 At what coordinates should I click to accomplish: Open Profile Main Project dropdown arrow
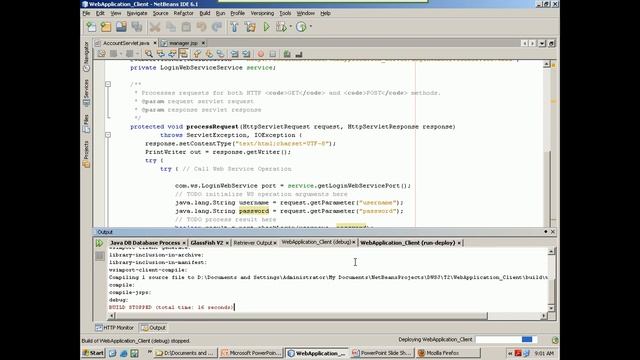[311, 27]
